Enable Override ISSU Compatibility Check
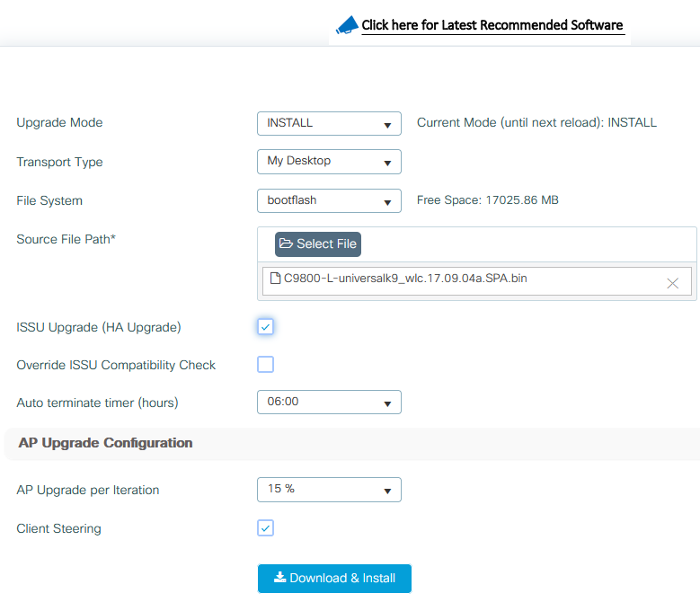Image resolution: width=700 pixels, height=602 pixels. click(266, 365)
